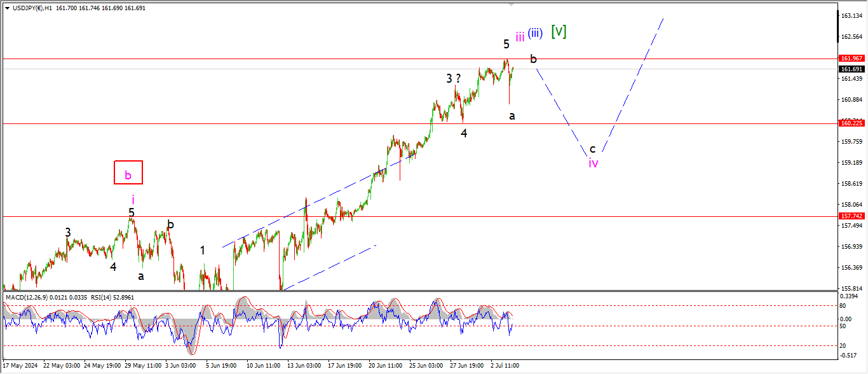Open the dropdown arrow beside USDJPY title

click(8, 7)
